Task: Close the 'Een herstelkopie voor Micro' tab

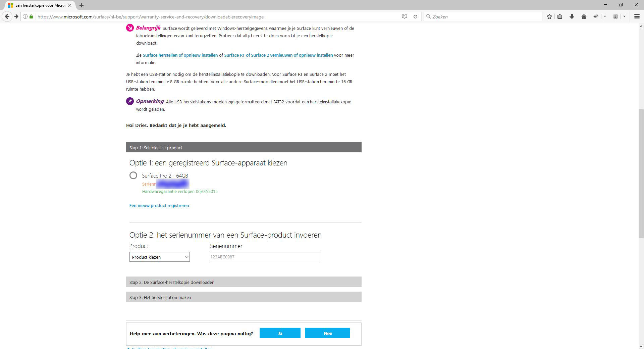Action: (x=70, y=5)
